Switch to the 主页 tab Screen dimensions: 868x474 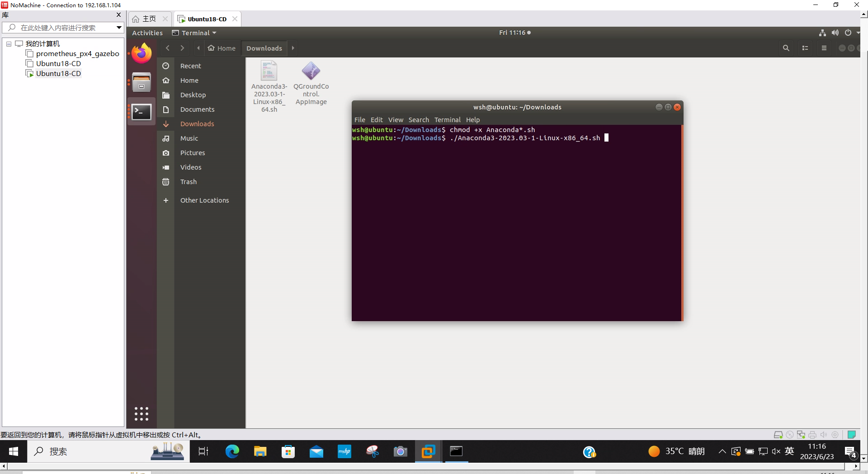coord(149,19)
